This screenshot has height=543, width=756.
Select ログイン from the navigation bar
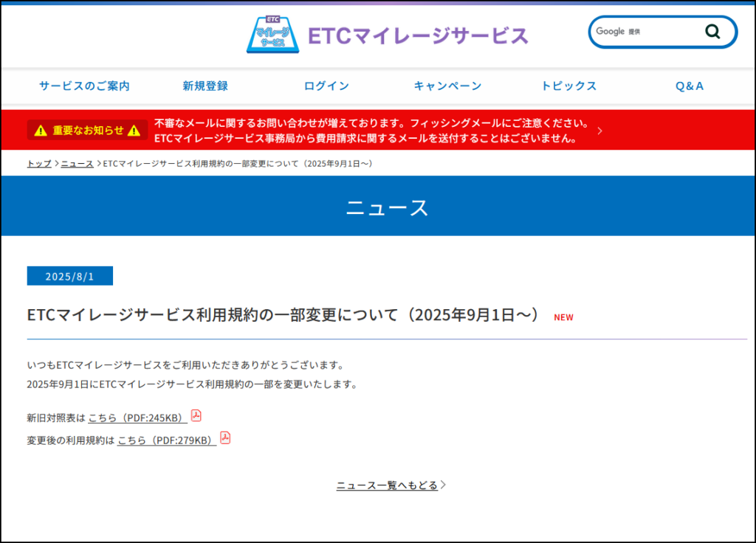click(x=326, y=86)
